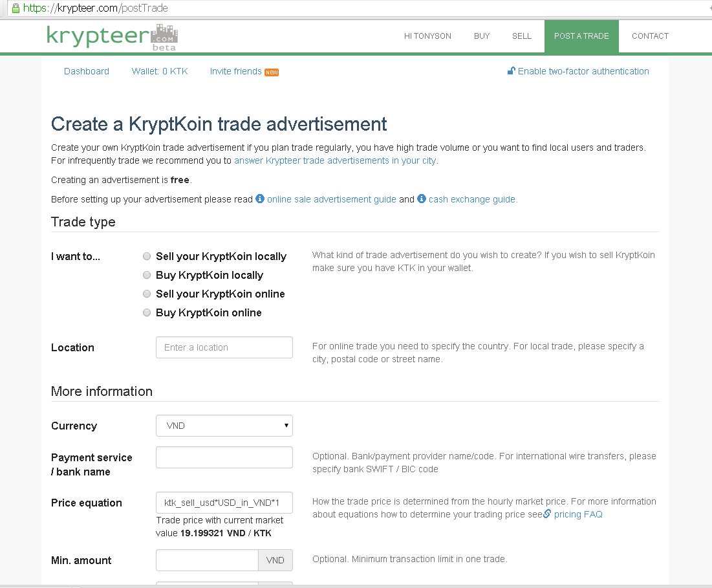Click the green padlock icon in address bar

[16, 8]
